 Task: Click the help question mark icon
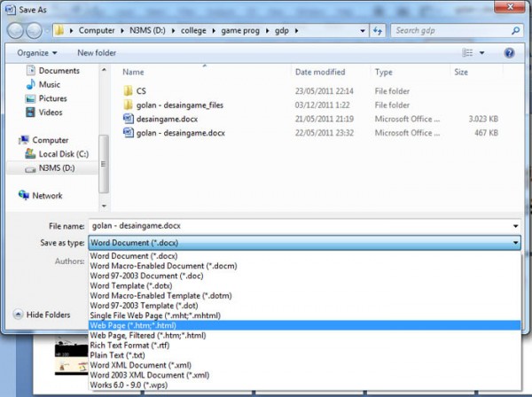[x=509, y=52]
